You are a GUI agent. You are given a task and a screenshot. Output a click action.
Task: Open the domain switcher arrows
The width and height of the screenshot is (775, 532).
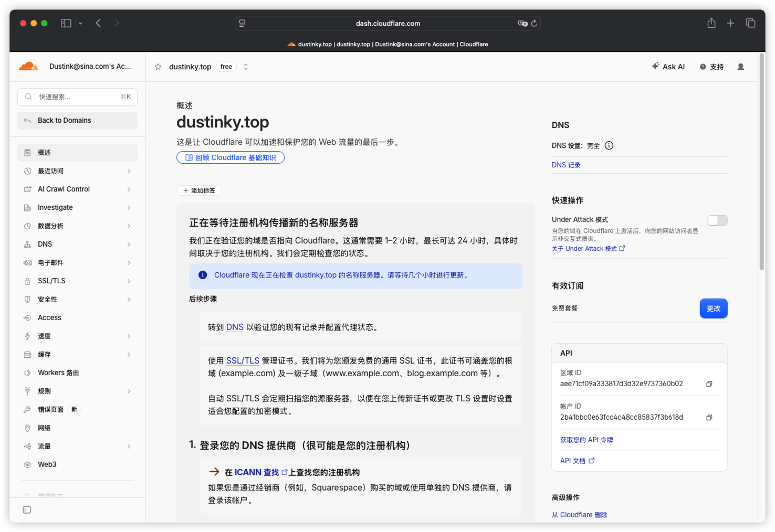click(245, 67)
